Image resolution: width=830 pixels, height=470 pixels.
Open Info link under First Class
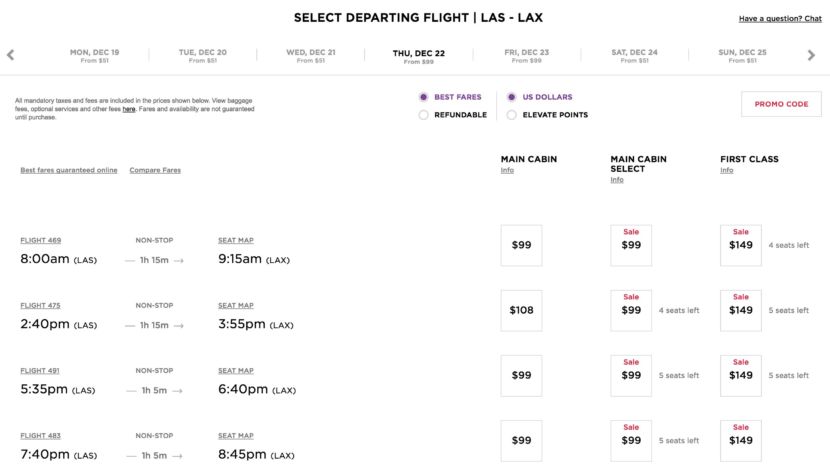pos(727,170)
